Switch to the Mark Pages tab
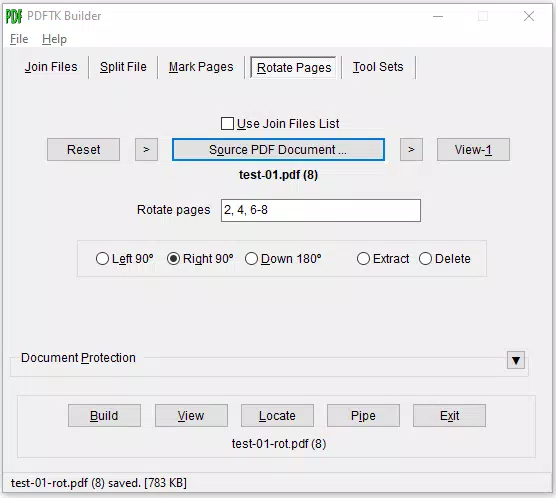 coord(201,67)
